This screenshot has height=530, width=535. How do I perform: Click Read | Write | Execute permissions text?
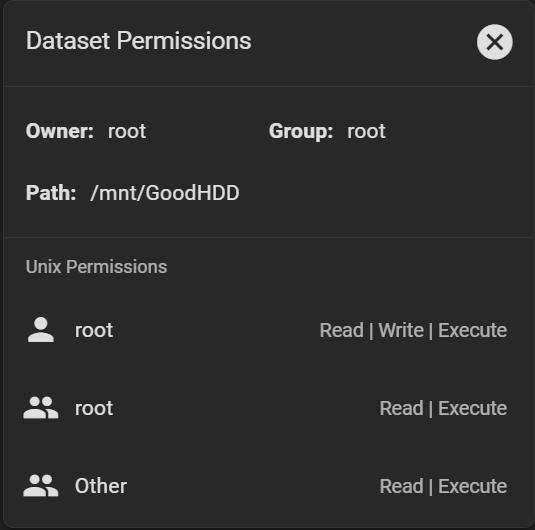[x=413, y=330]
